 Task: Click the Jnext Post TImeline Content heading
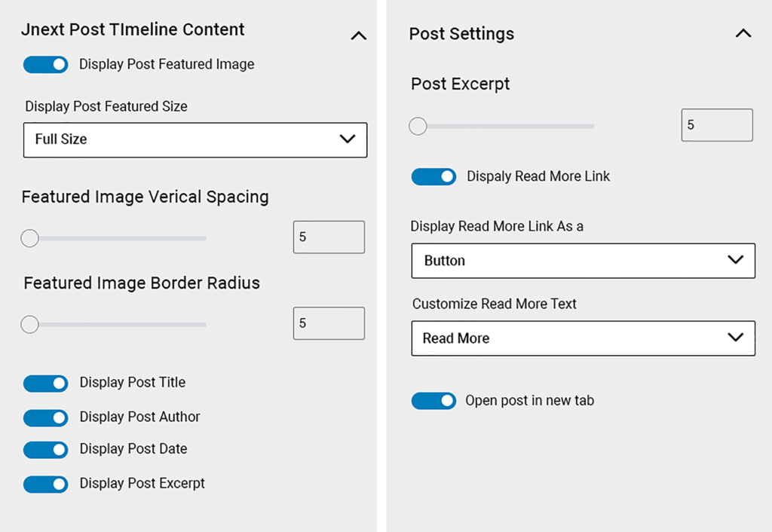pyautogui.click(x=133, y=29)
